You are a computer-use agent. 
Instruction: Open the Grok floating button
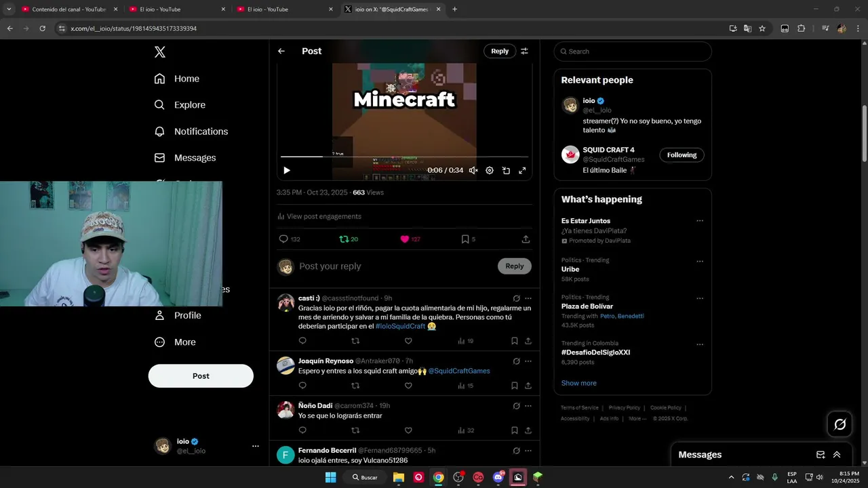coord(840,424)
